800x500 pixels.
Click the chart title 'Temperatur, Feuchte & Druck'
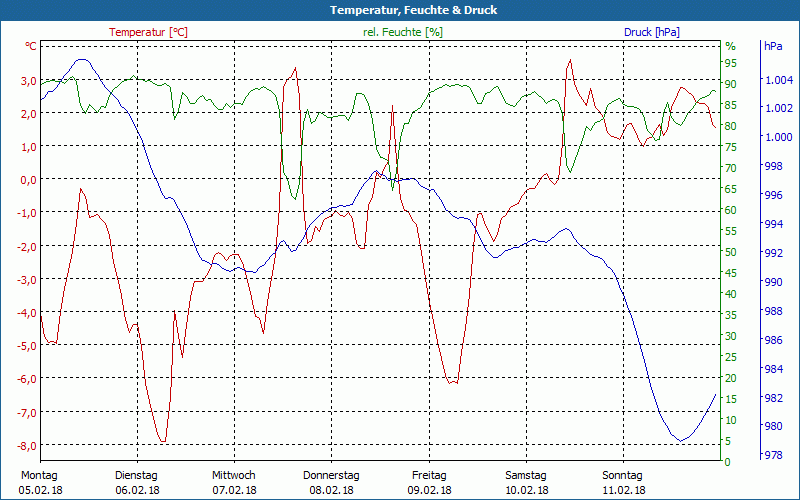tap(413, 10)
